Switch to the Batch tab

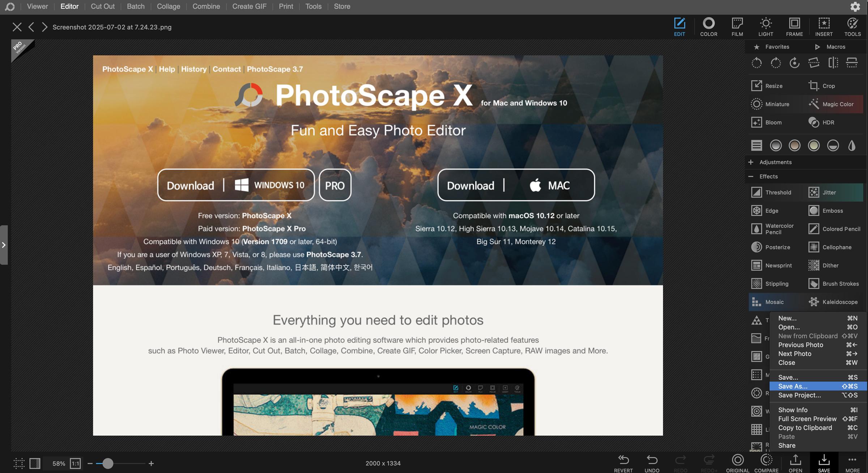(x=136, y=6)
